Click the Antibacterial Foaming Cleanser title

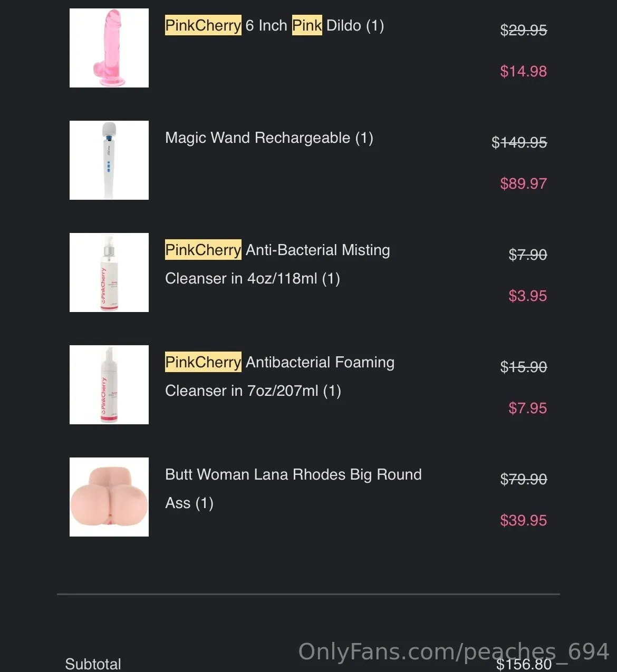[279, 376]
